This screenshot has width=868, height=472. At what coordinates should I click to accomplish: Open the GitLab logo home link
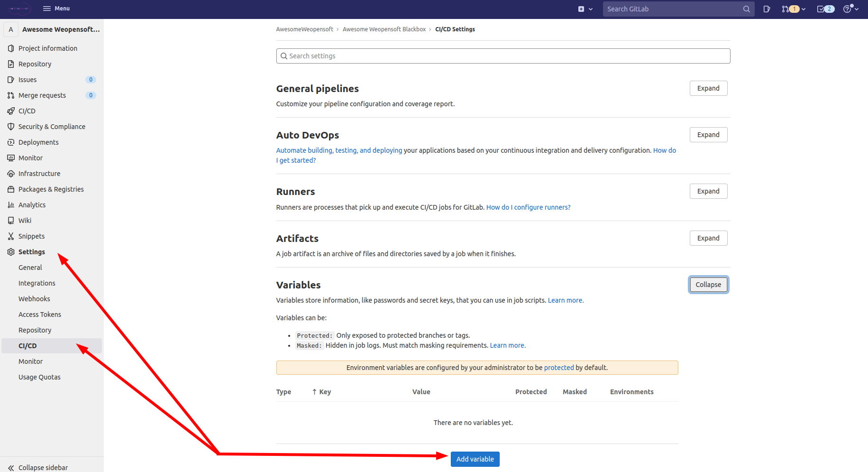pos(19,9)
